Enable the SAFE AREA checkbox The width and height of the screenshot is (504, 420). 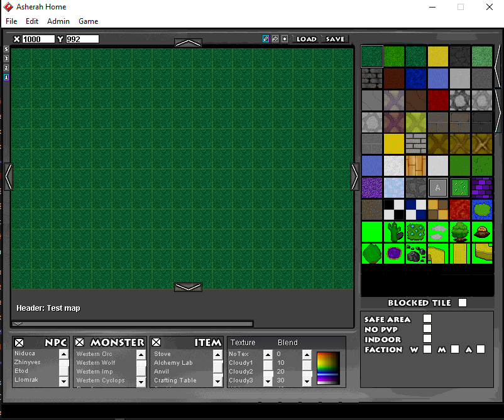[x=428, y=319]
